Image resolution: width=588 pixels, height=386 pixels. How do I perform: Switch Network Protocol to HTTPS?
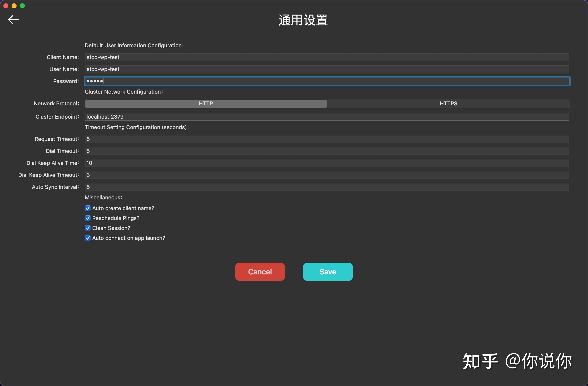448,103
